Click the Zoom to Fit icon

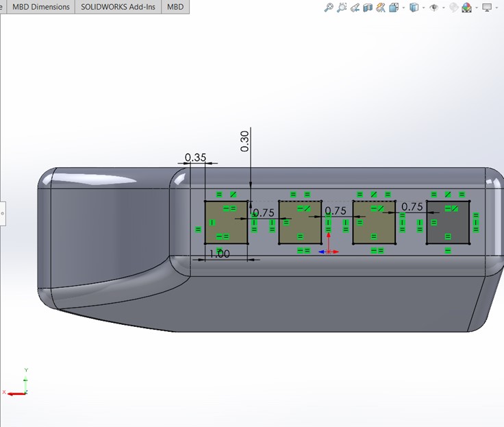tap(329, 7)
